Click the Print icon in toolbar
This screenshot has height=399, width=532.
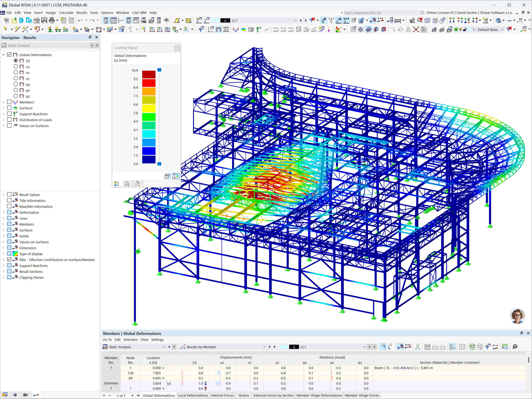pos(52,21)
